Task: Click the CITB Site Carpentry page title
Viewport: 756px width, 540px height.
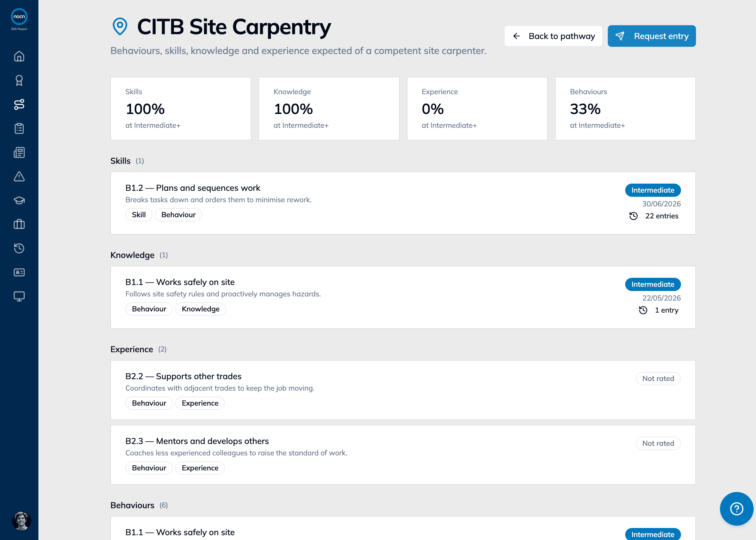Action: pyautogui.click(x=234, y=27)
